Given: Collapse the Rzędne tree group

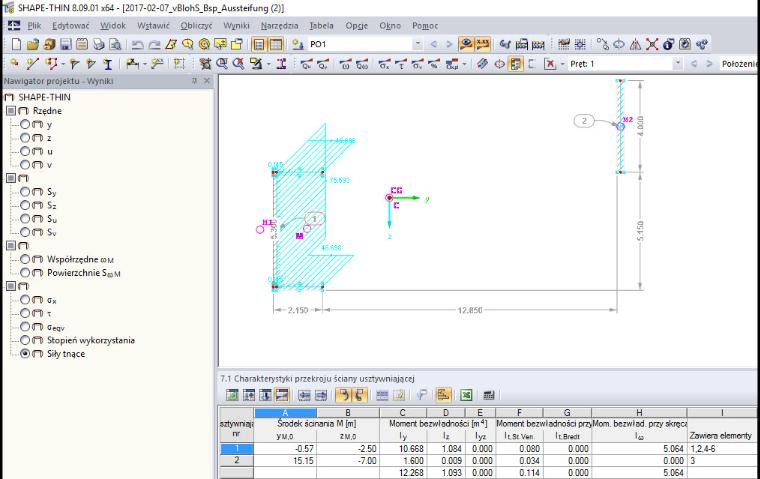Looking at the screenshot, I should [x=11, y=111].
